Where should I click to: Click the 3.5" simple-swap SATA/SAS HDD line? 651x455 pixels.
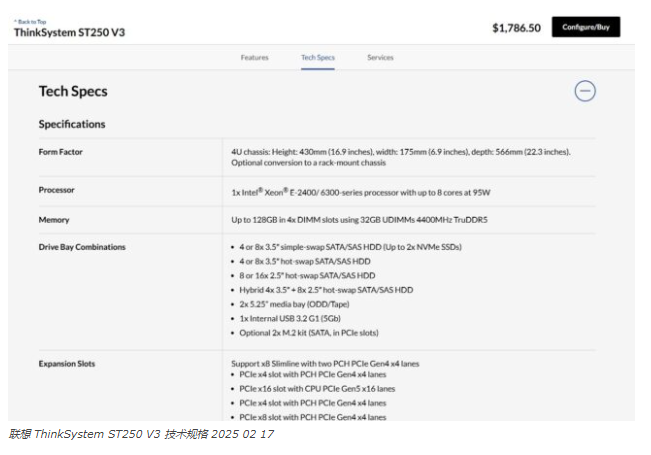coord(350,247)
